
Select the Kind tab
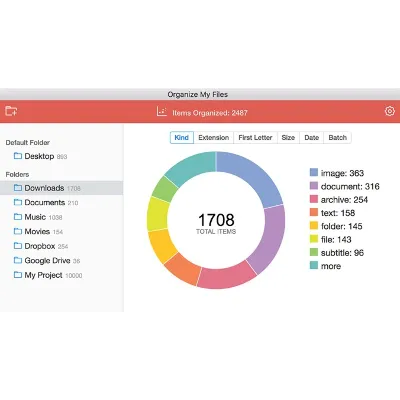click(182, 138)
